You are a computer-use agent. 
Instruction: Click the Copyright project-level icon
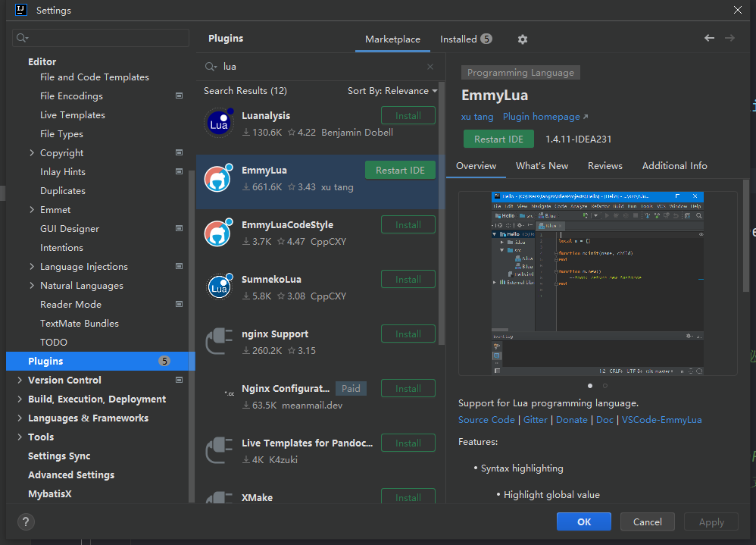179,152
